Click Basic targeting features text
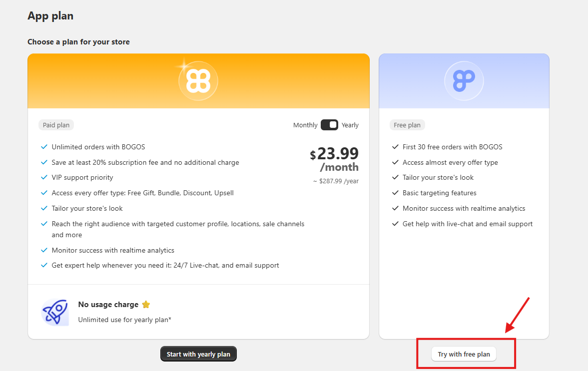Viewport: 588px width, 371px height. 440,193
